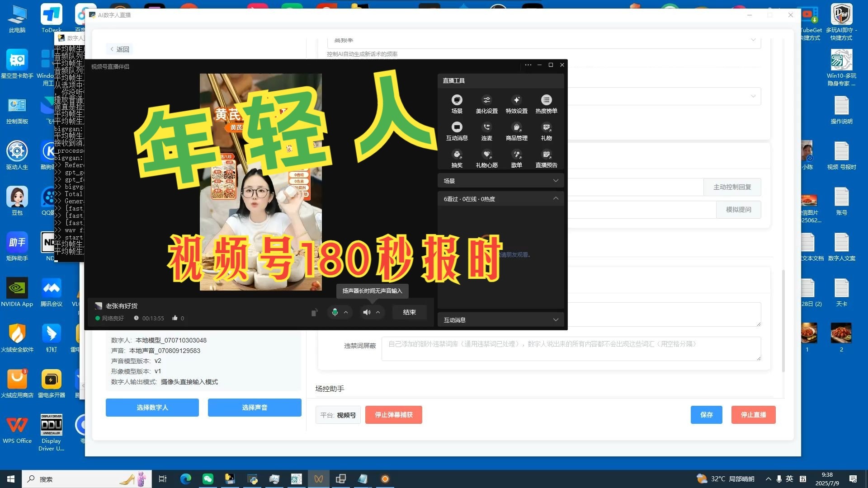Open the 歌单 song list tool

click(516, 157)
